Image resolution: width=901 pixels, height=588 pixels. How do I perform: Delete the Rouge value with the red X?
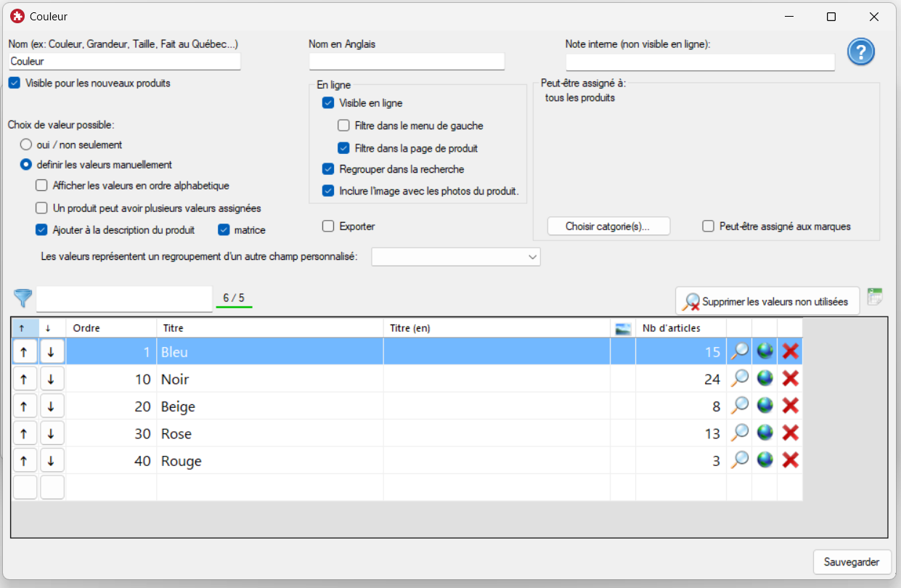[791, 460]
